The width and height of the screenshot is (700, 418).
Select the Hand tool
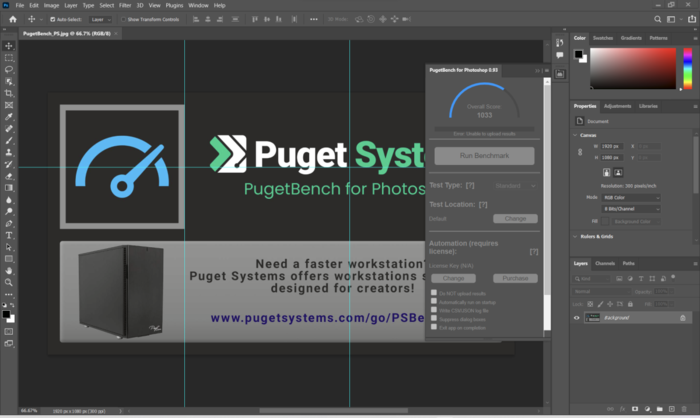tap(8, 271)
